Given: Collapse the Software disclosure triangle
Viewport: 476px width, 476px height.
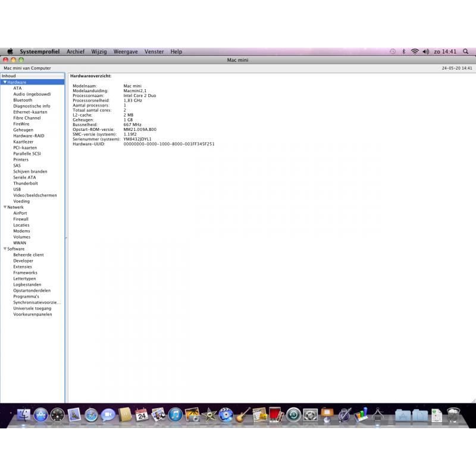Looking at the screenshot, I should (5, 249).
